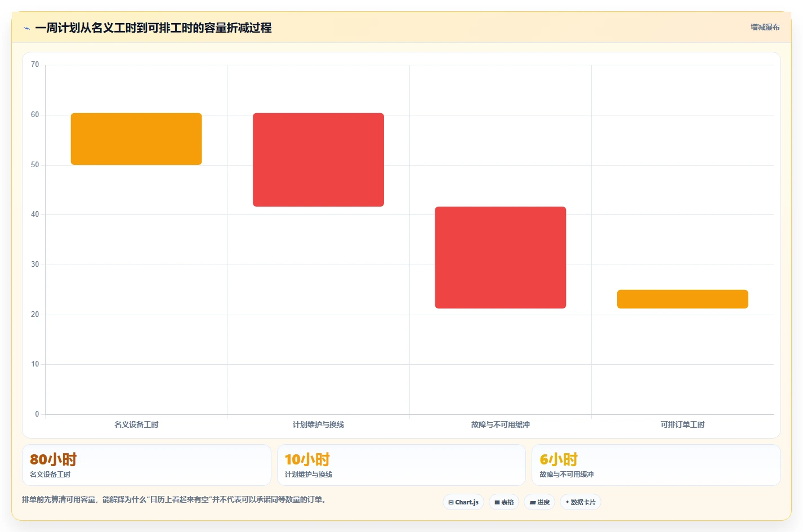
Task: Click the footnote text starting with 排单前先算清可用容量
Action: (x=175, y=499)
